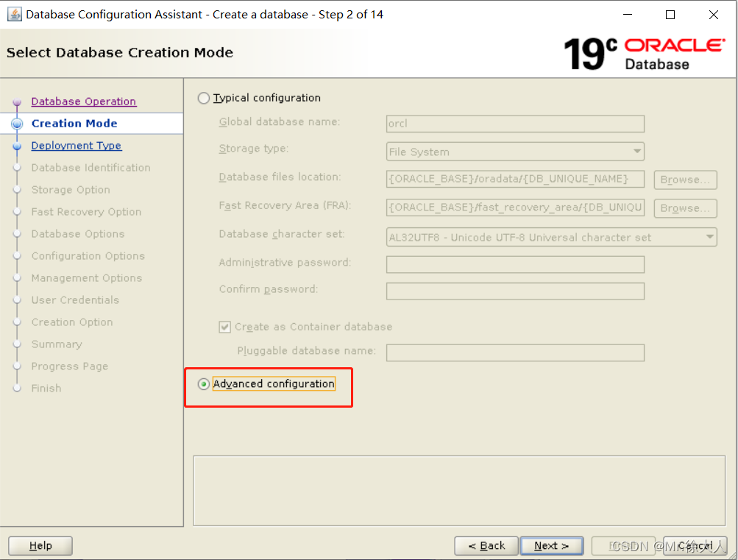Click the Java application icon in title bar
The width and height of the screenshot is (738, 560).
click(x=15, y=15)
